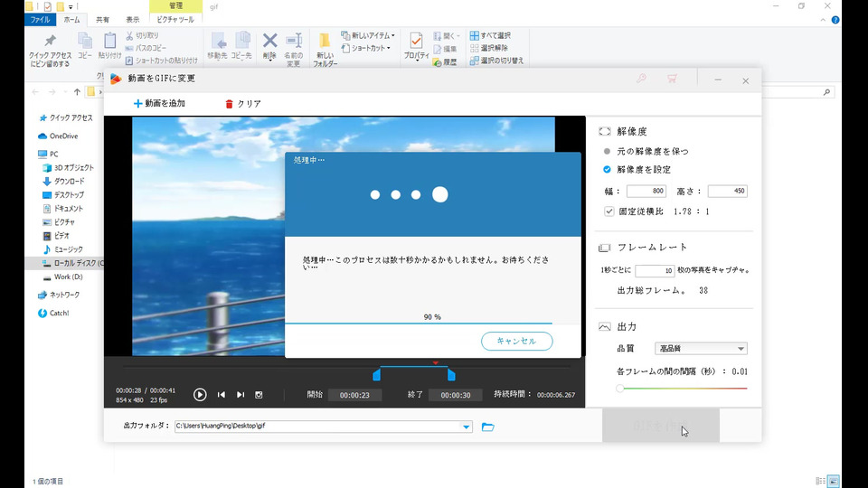Image resolution: width=868 pixels, height=488 pixels.
Task: Take a snapshot with the camera icon
Action: (x=259, y=395)
